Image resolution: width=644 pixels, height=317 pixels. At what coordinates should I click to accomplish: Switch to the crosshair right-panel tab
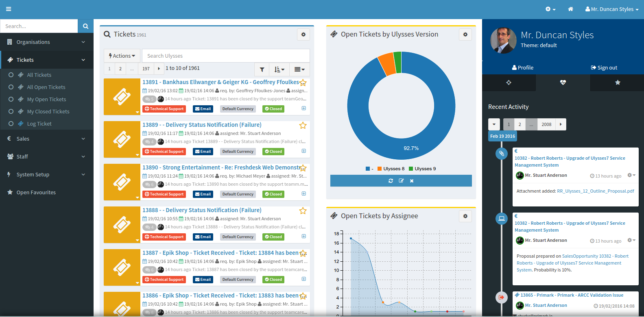coord(509,83)
